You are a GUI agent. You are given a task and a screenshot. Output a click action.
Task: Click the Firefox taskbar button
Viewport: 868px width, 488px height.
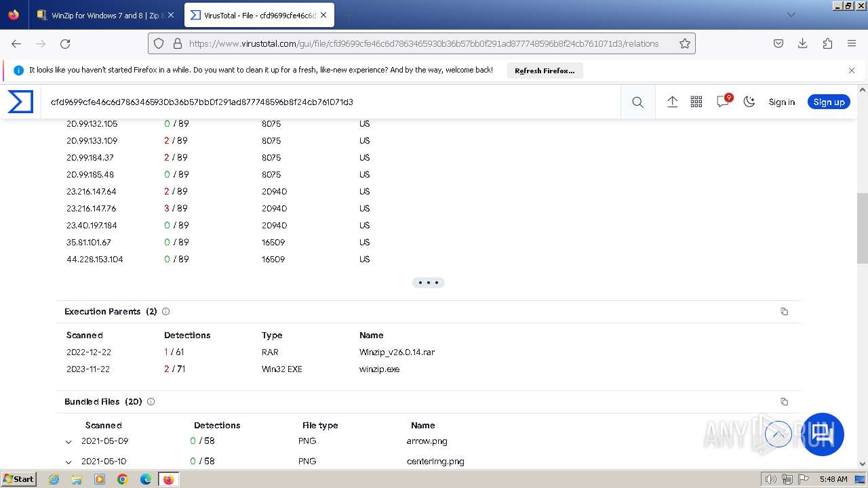pos(168,479)
